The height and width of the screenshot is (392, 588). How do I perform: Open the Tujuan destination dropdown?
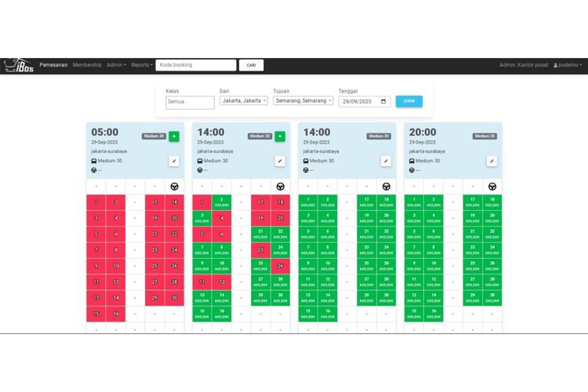303,101
